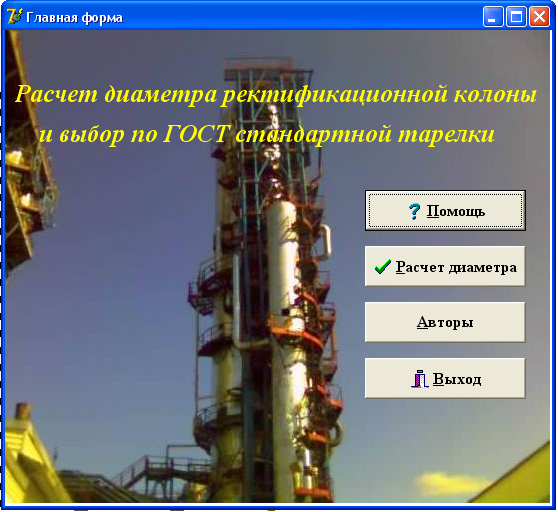This screenshot has width=558, height=512.
Task: Show the Авторы information
Action: click(x=445, y=322)
